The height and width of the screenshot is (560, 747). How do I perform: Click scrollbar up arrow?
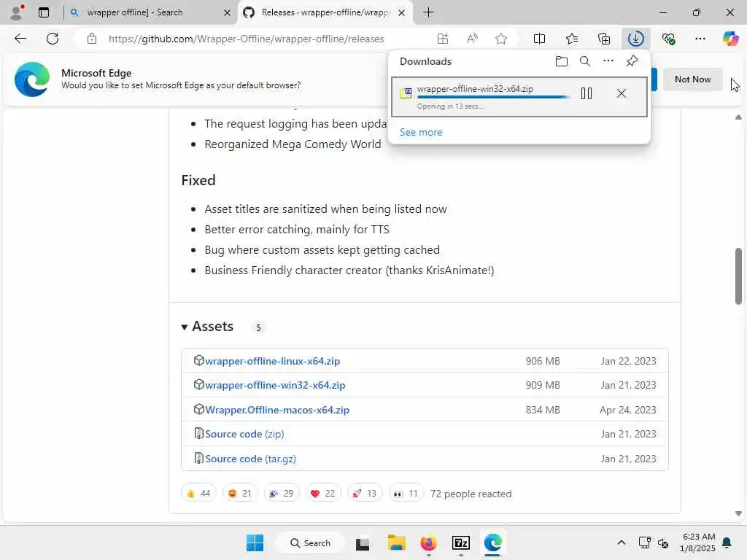click(738, 117)
